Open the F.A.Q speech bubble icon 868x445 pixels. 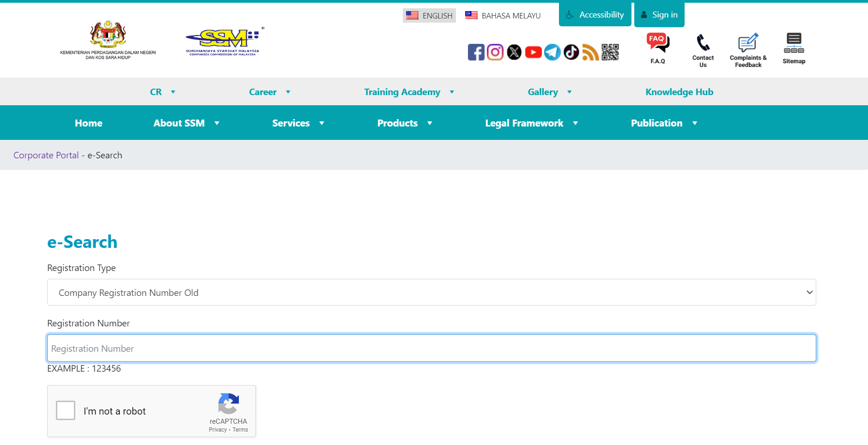pyautogui.click(x=658, y=43)
